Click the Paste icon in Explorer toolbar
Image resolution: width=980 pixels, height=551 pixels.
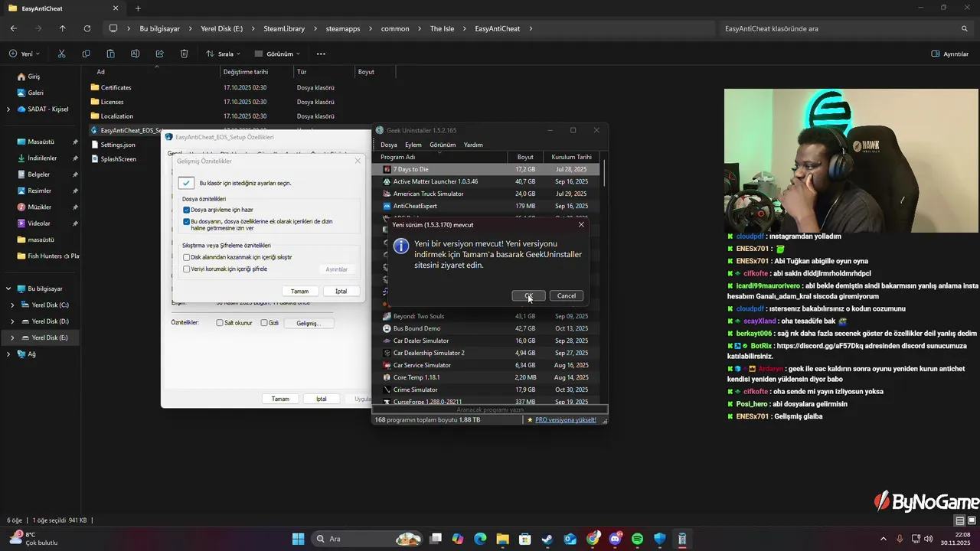[110, 54]
